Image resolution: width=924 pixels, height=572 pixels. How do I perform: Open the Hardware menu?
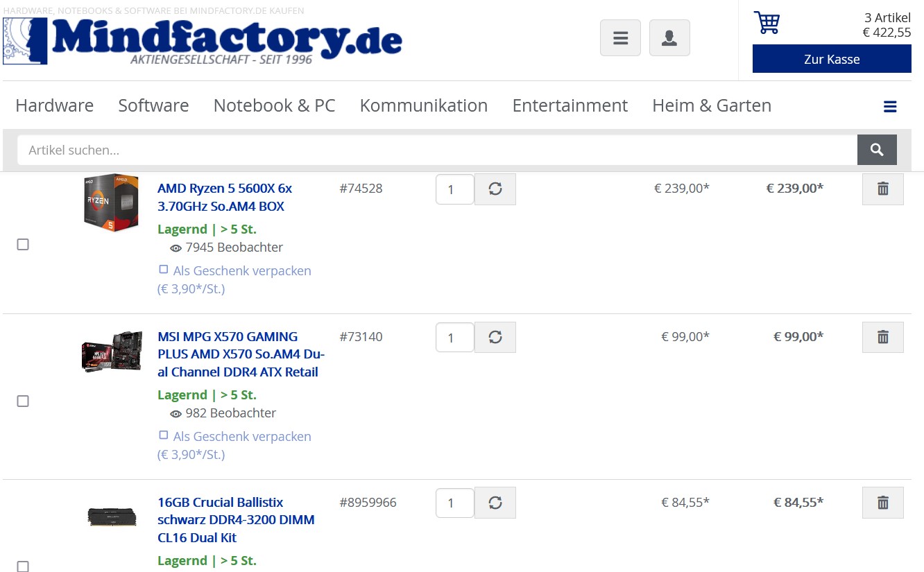(x=54, y=105)
